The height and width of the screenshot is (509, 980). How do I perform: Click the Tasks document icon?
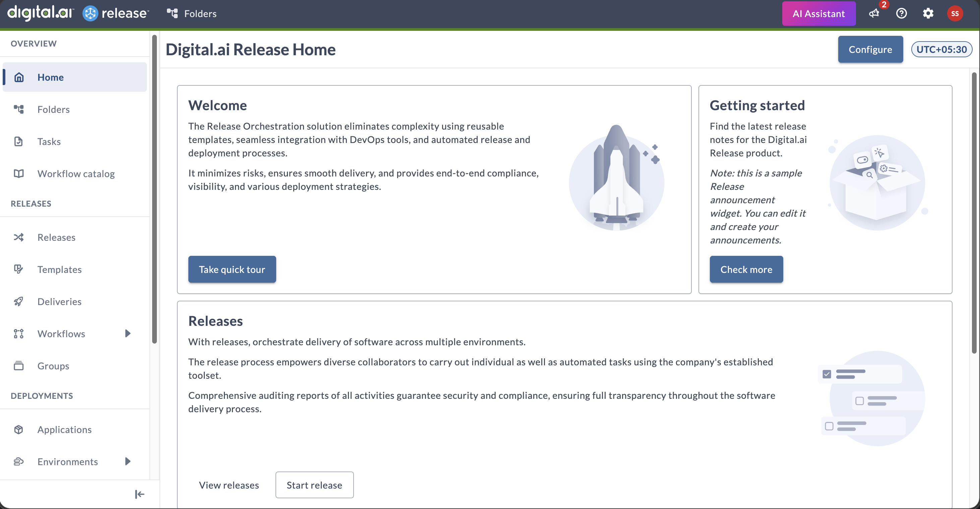pos(19,141)
